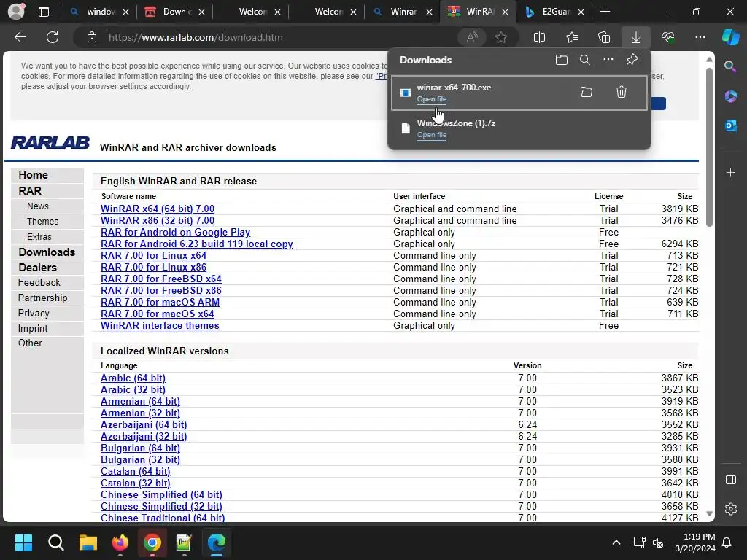Open the Favorites list icon
Image resolution: width=747 pixels, height=560 pixels.
[572, 37]
